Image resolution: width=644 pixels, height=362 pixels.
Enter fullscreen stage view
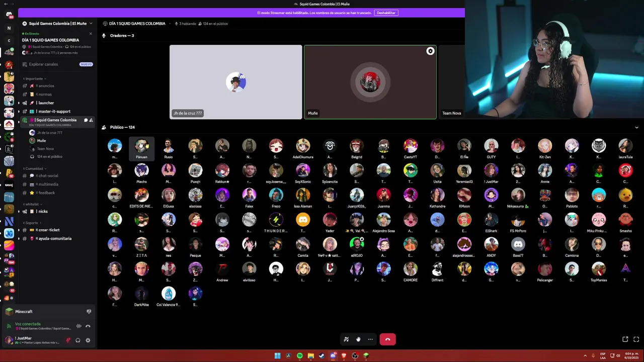click(636, 339)
